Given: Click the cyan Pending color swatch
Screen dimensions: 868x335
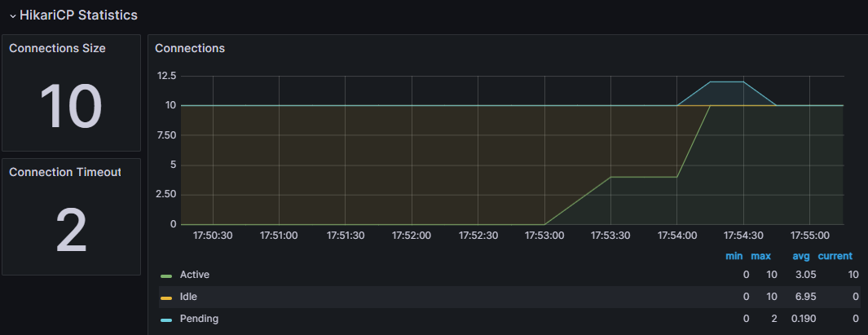Looking at the screenshot, I should pyautogui.click(x=166, y=320).
